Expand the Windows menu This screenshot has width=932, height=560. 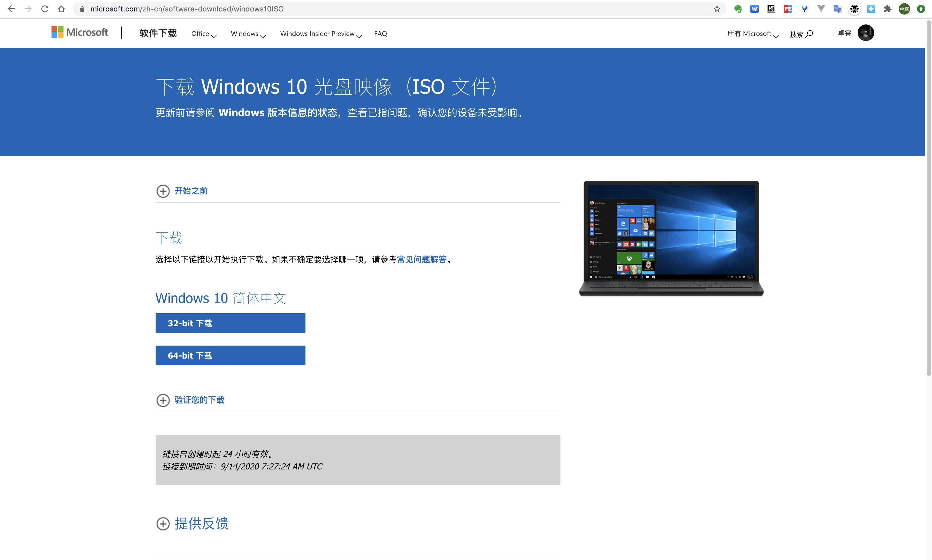248,34
